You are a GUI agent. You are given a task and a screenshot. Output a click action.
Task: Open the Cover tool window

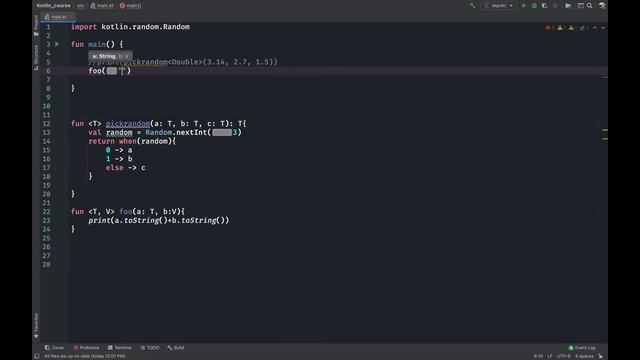click(55, 348)
